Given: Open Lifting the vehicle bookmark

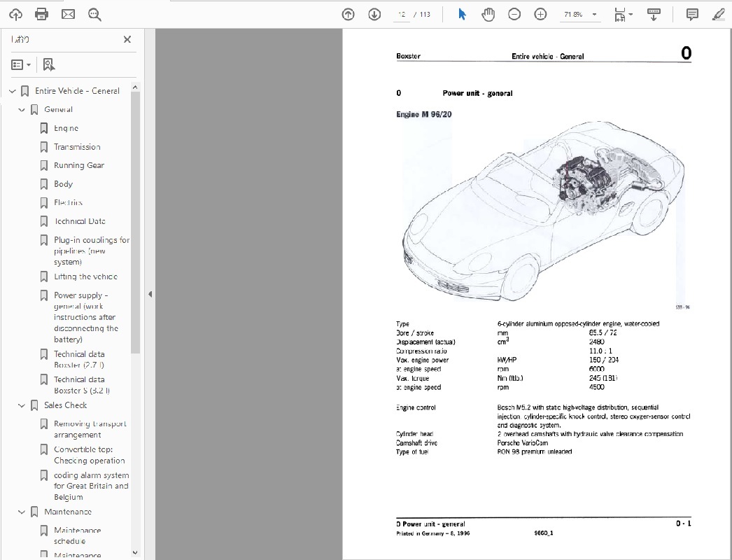Looking at the screenshot, I should tap(85, 276).
